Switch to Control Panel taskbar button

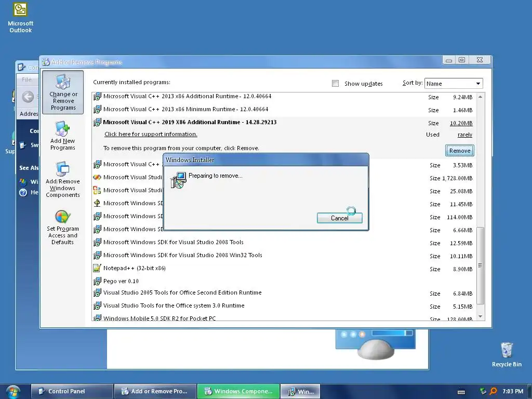72,391
